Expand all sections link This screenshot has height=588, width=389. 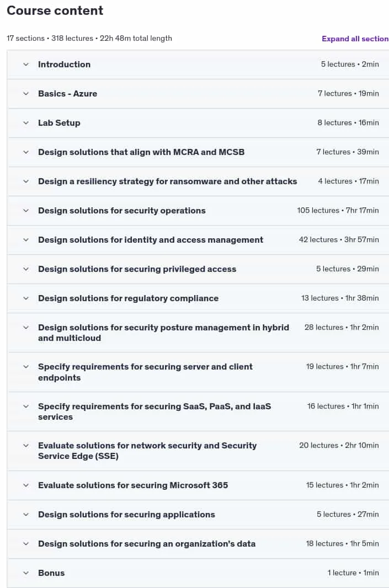(355, 39)
